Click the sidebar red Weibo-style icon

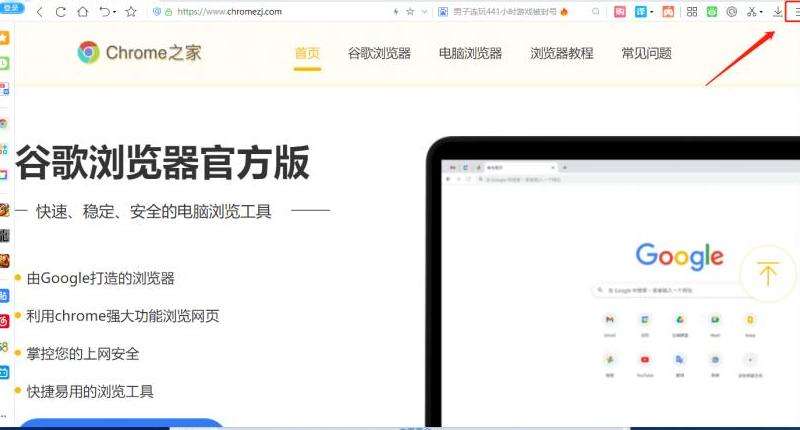4,321
